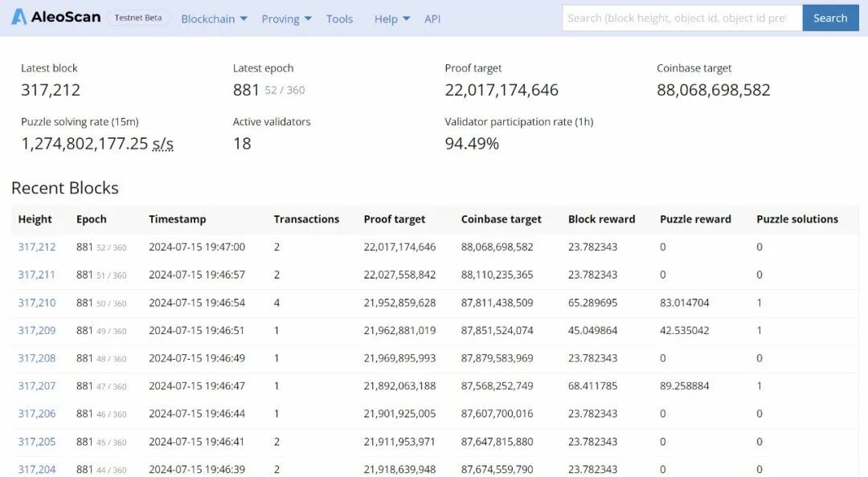Open block 317,207 link

click(36, 385)
